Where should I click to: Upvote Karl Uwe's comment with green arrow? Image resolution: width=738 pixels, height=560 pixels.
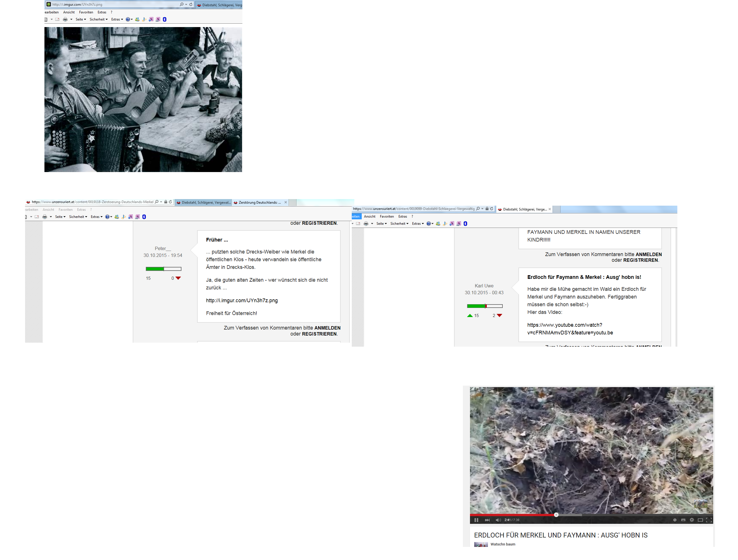pos(470,315)
